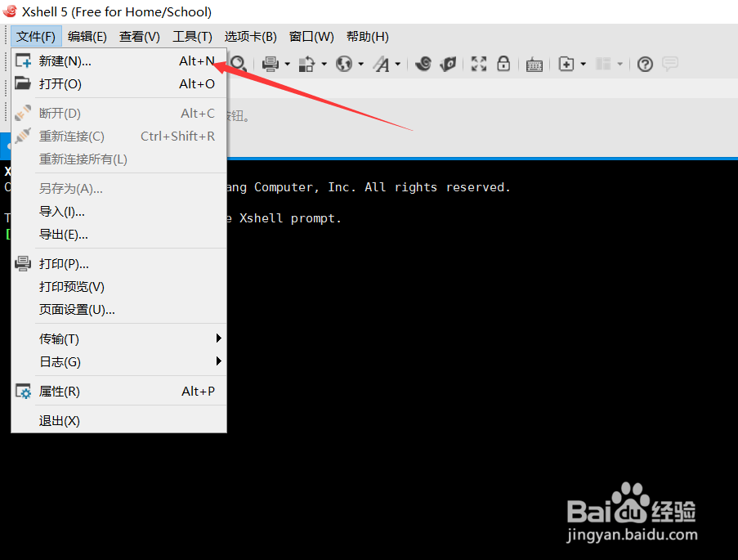The width and height of the screenshot is (738, 560).
Task: Select 退出(X) to quit Xshell
Action: click(119, 420)
